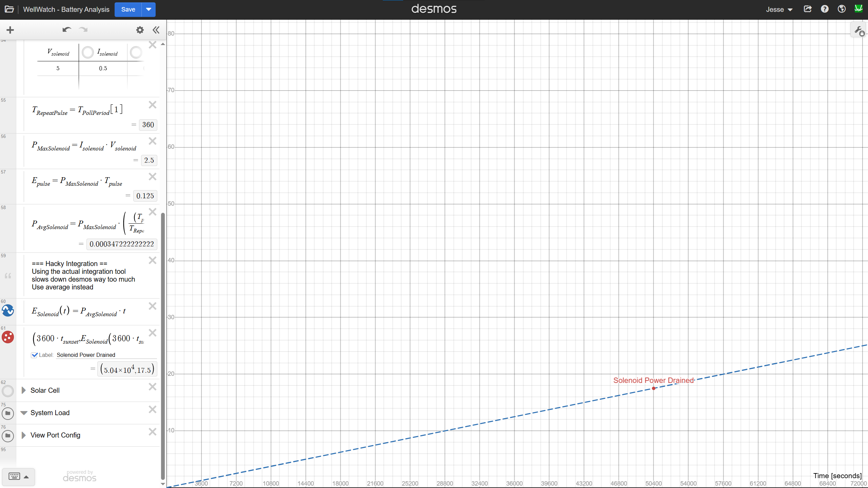Collapse the expression list panel

156,30
